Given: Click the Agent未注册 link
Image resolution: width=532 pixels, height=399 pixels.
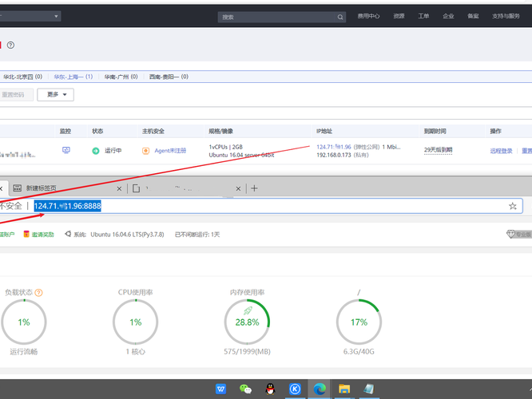Looking at the screenshot, I should click(x=170, y=151).
